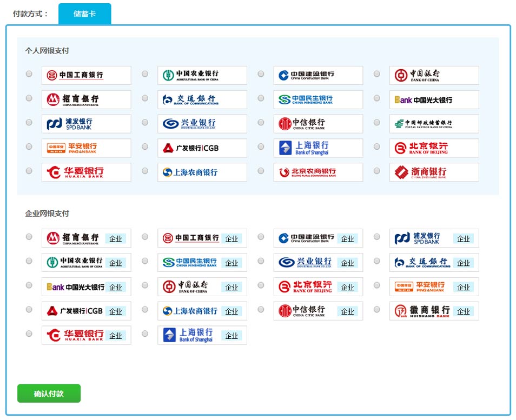The width and height of the screenshot is (516, 420).
Task: Select radio button for enterprise 交通银行
Action: coord(377,261)
